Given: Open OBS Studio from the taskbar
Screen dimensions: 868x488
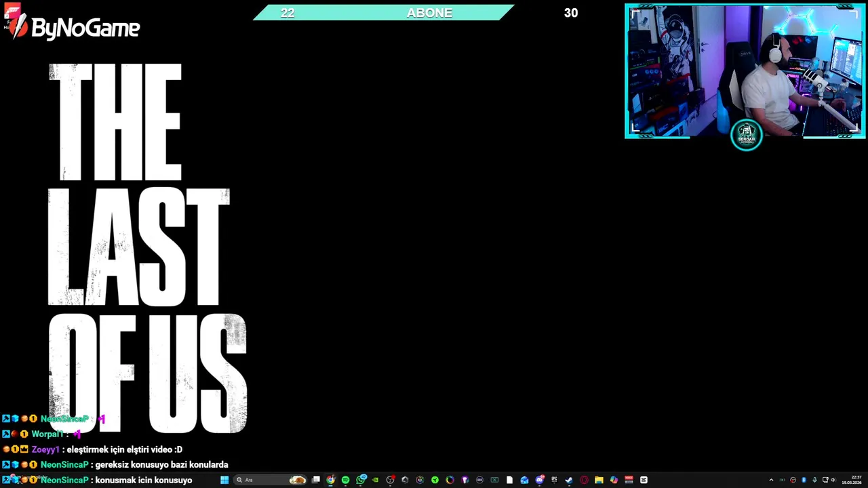Looking at the screenshot, I should [390, 480].
